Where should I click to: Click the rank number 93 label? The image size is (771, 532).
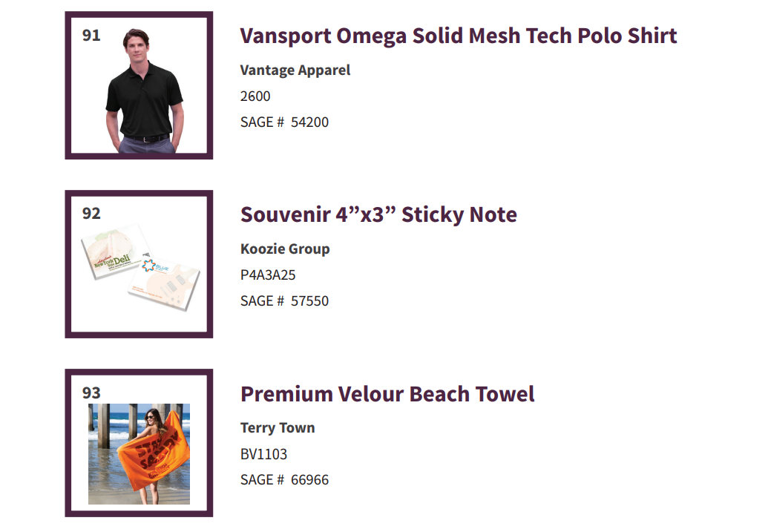[x=91, y=393]
